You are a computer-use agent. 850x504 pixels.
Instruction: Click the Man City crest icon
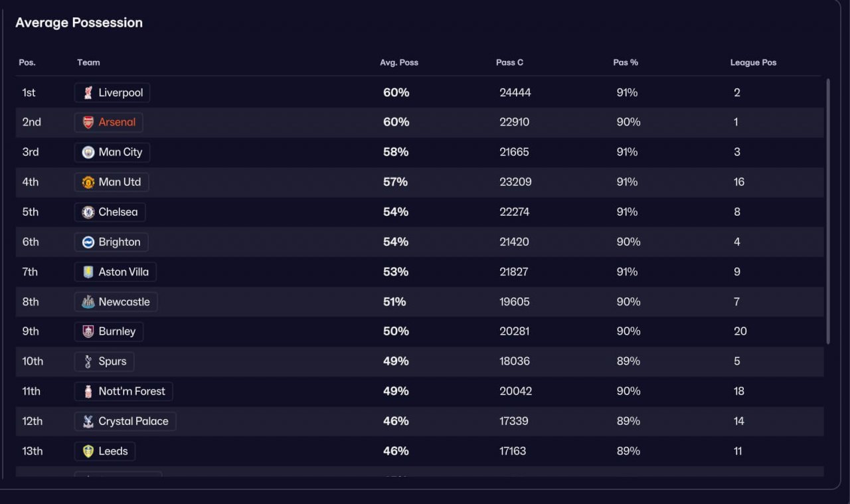tap(88, 152)
